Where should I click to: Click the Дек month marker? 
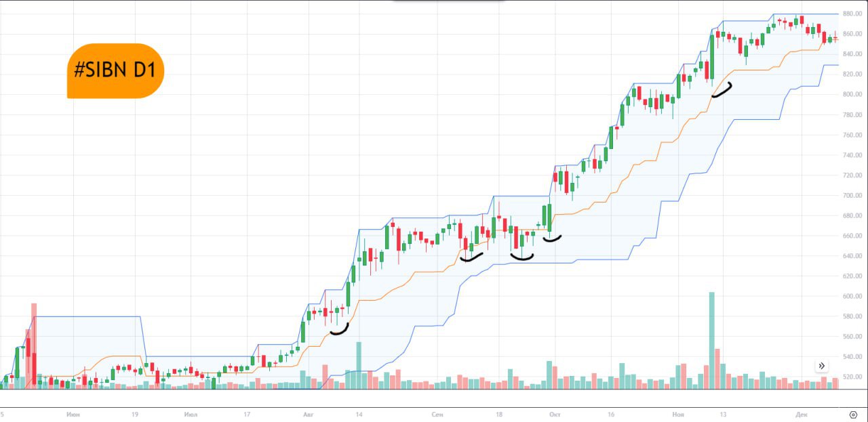tap(802, 414)
